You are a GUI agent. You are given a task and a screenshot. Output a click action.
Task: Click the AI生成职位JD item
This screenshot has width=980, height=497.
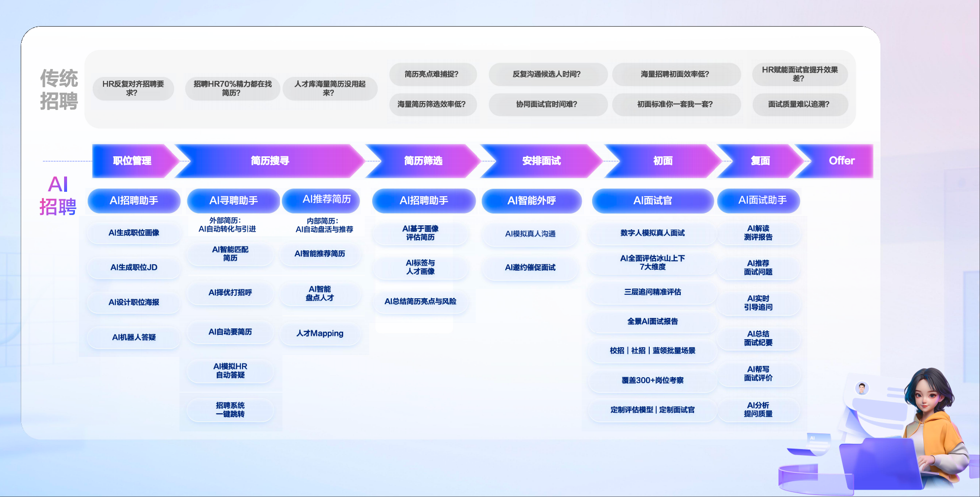[x=134, y=267]
